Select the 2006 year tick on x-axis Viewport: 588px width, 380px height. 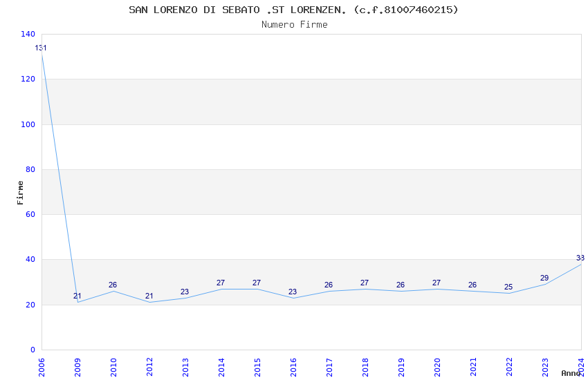(42, 368)
